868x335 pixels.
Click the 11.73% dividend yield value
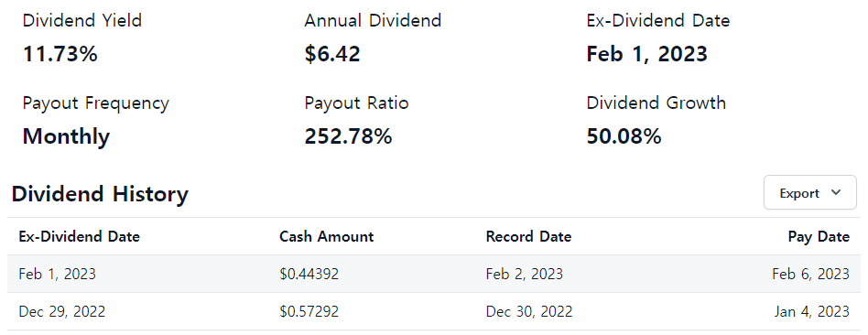point(60,54)
